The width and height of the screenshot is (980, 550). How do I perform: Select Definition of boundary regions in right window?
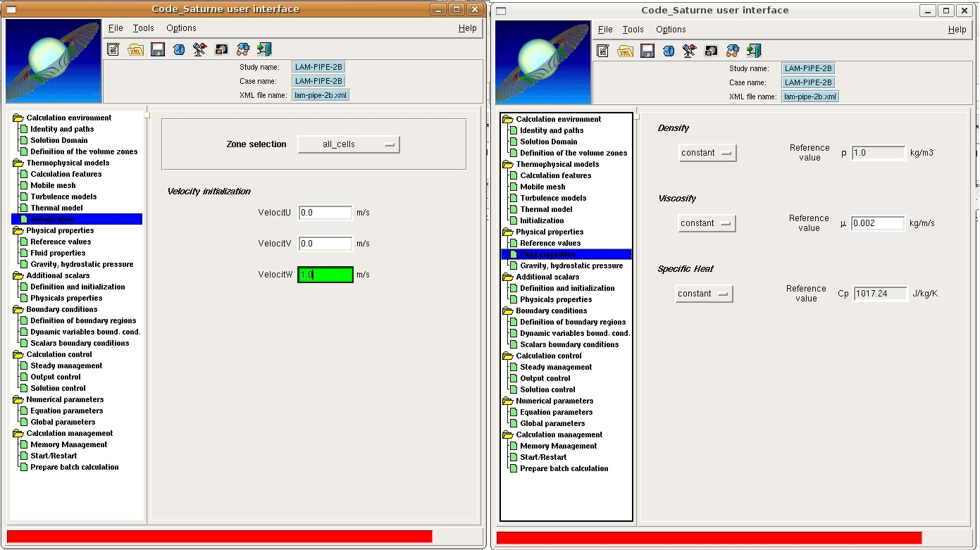pos(573,322)
